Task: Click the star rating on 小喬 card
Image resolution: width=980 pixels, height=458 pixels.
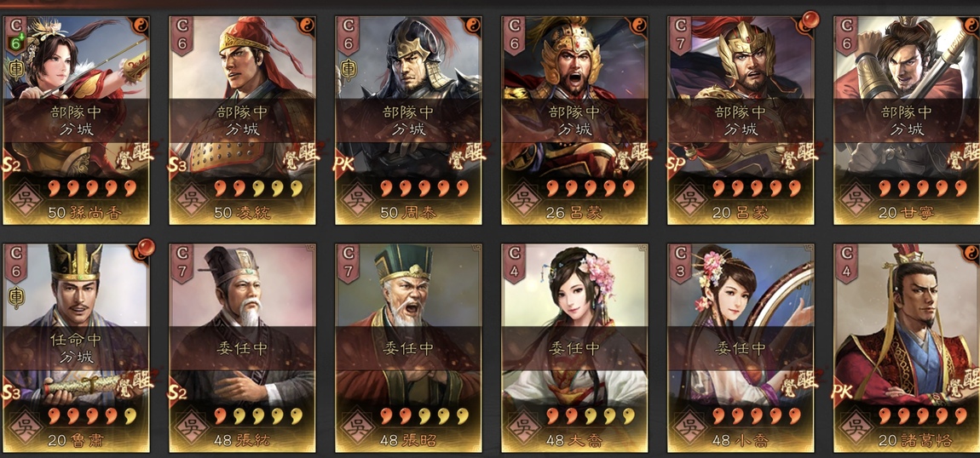Action: 758,415
